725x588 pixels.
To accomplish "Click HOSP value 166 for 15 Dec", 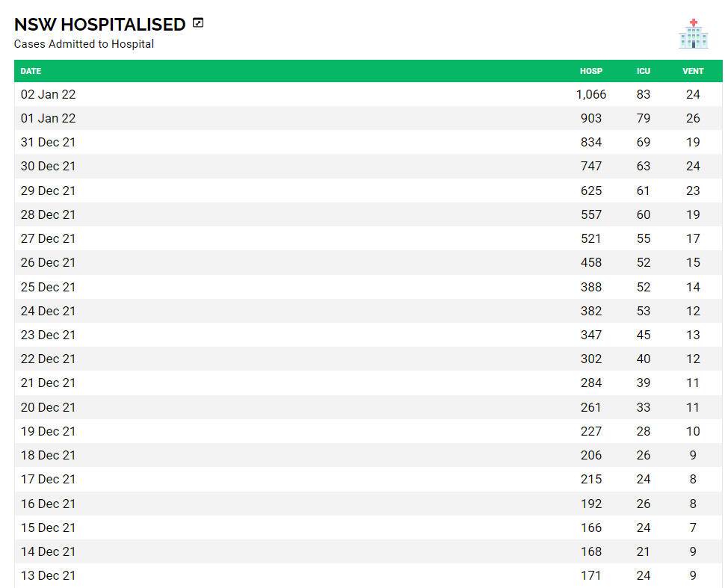I will point(590,527).
